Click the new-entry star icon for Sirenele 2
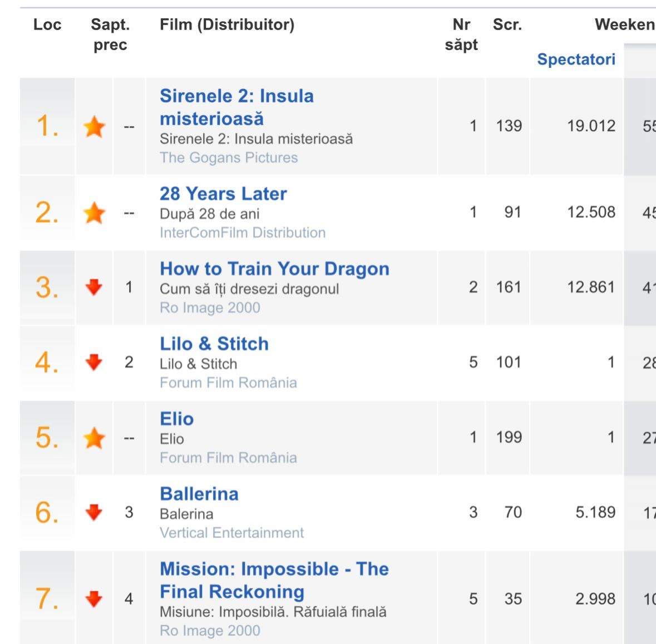This screenshot has width=656, height=644. (x=94, y=126)
